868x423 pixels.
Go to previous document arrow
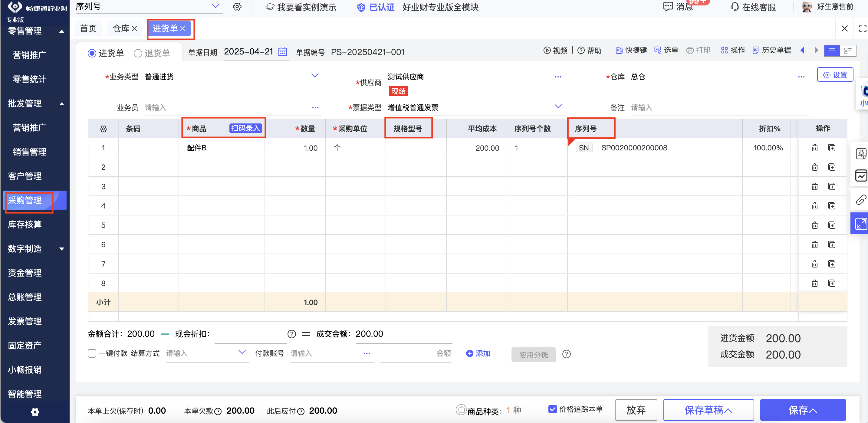pos(802,51)
